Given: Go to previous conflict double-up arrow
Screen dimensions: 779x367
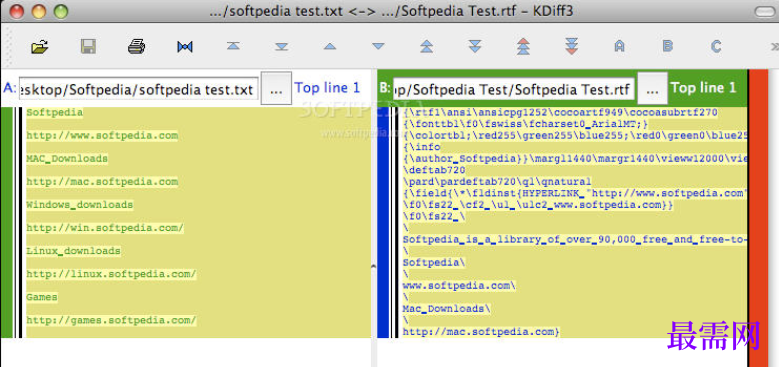Looking at the screenshot, I should tap(426, 47).
